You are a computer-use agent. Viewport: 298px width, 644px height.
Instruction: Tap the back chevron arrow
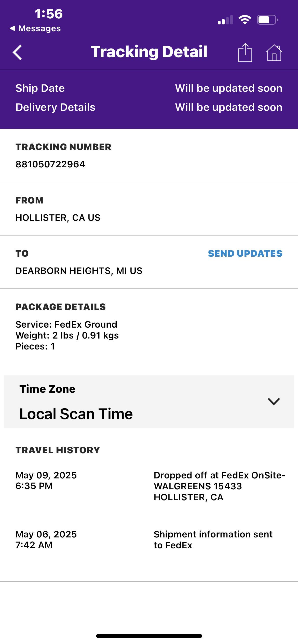(18, 52)
